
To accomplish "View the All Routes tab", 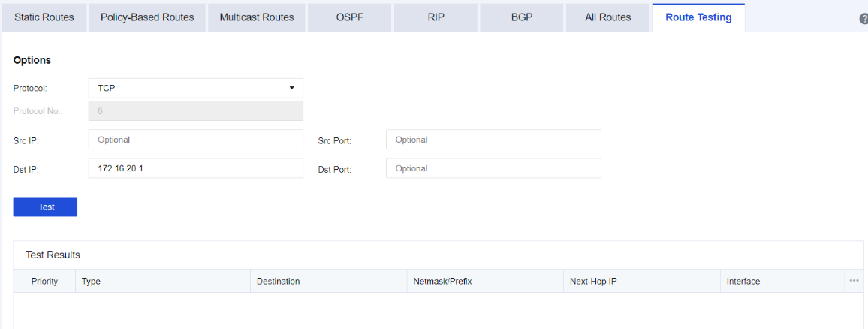I will pos(607,17).
